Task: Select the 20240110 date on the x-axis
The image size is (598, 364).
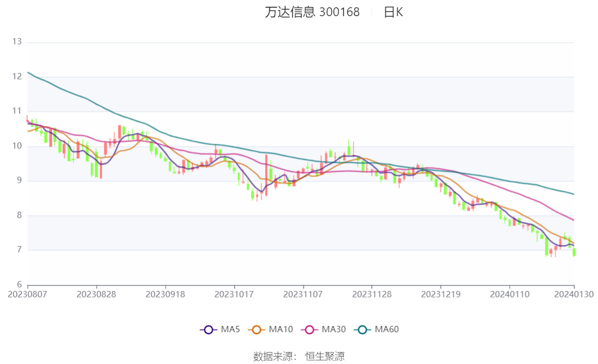Action: tap(510, 294)
